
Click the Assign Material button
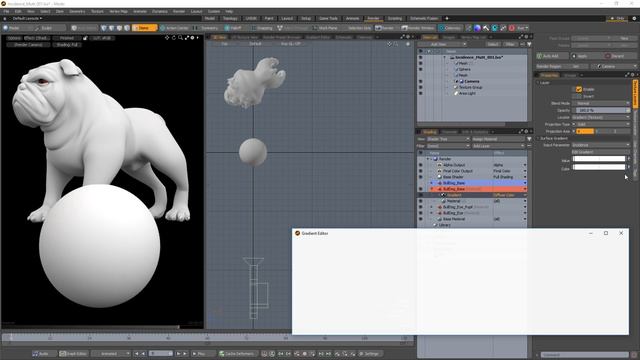point(498,139)
